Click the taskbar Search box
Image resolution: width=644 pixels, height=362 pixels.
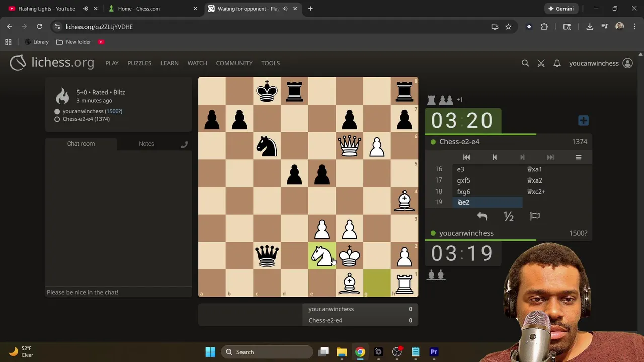[268, 352]
